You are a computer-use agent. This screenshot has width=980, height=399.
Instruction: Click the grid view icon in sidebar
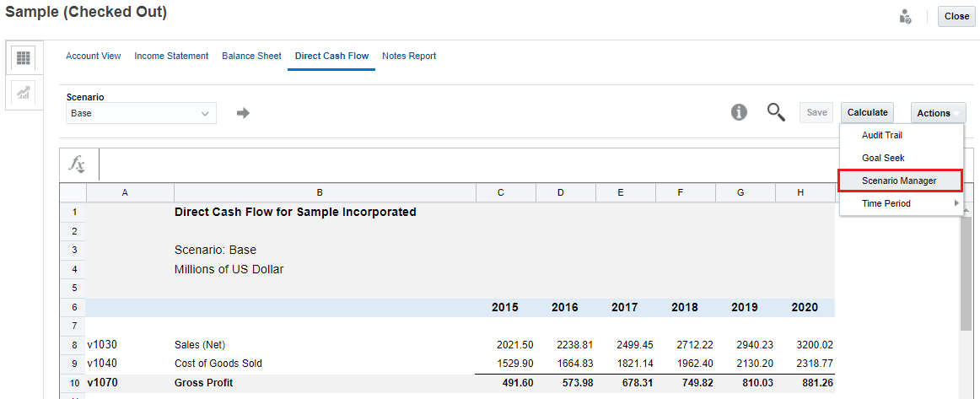tap(24, 58)
